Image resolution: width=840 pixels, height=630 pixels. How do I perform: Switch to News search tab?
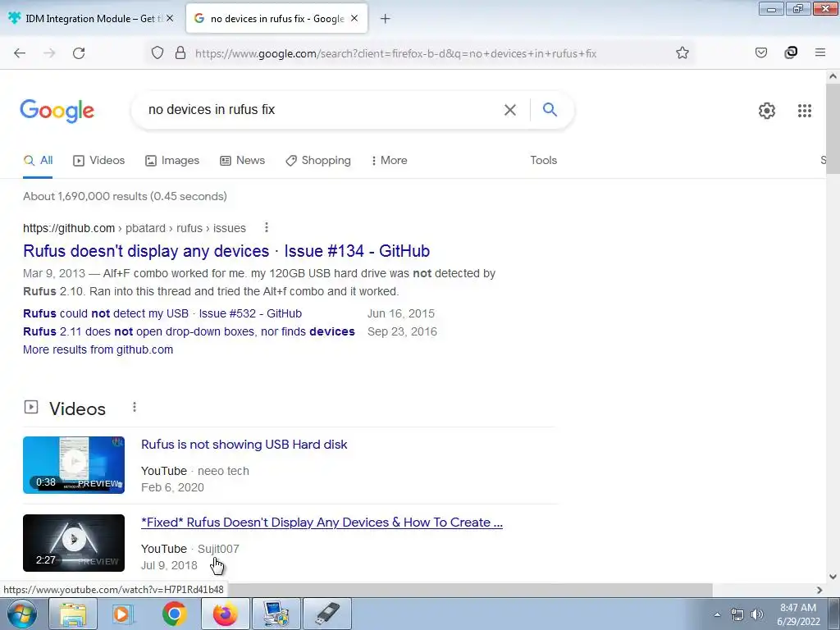[x=243, y=160]
